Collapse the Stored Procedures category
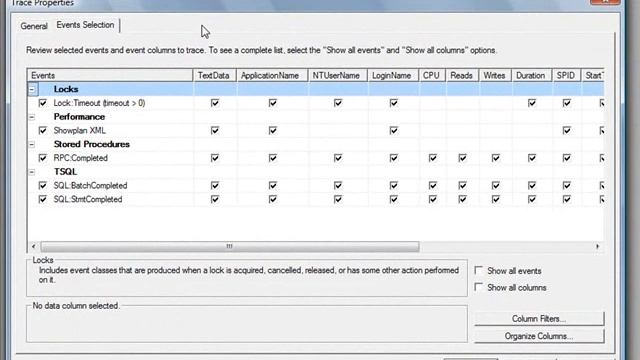The height and width of the screenshot is (360, 640). pyautogui.click(x=32, y=144)
